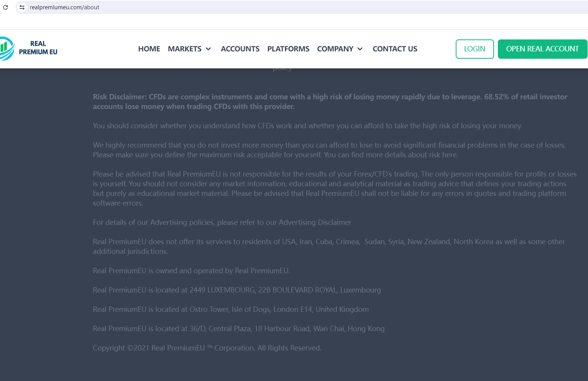Navigate to Platforms

(288, 49)
